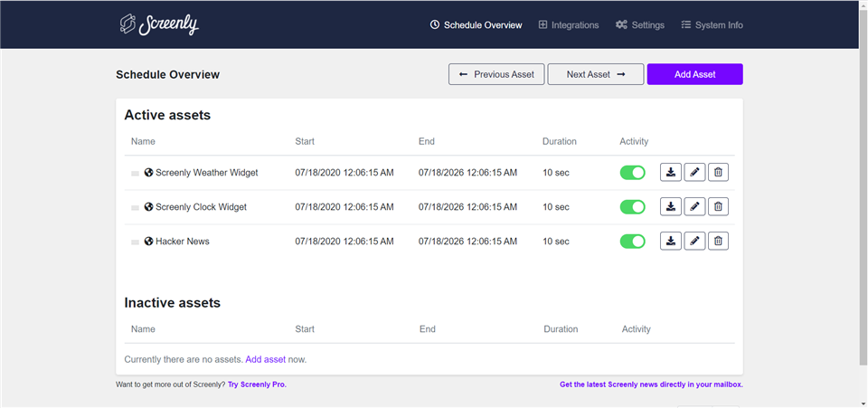The height and width of the screenshot is (408, 868).
Task: Open the Schedule Overview nav item
Action: pos(476,25)
